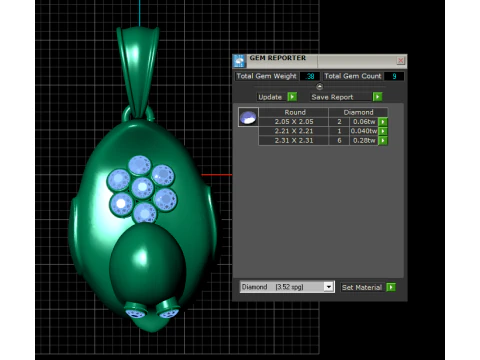Select the center gem on the pendant
The image size is (480, 360).
click(x=142, y=188)
